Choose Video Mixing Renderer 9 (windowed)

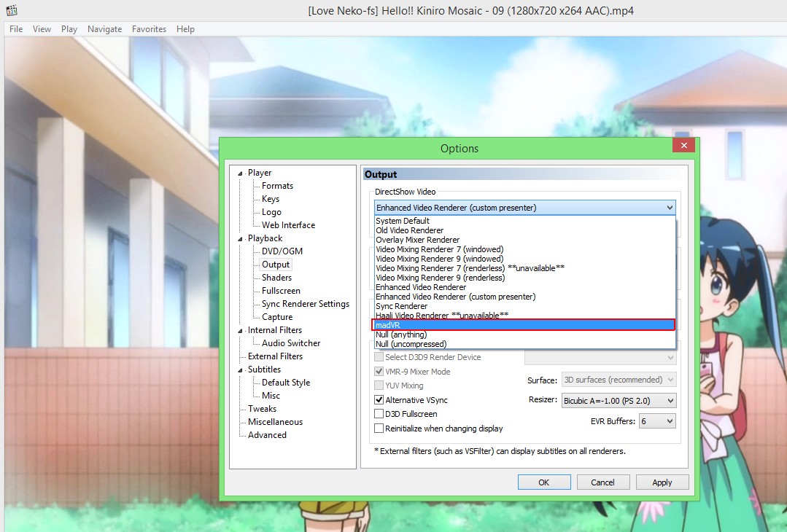click(x=524, y=259)
